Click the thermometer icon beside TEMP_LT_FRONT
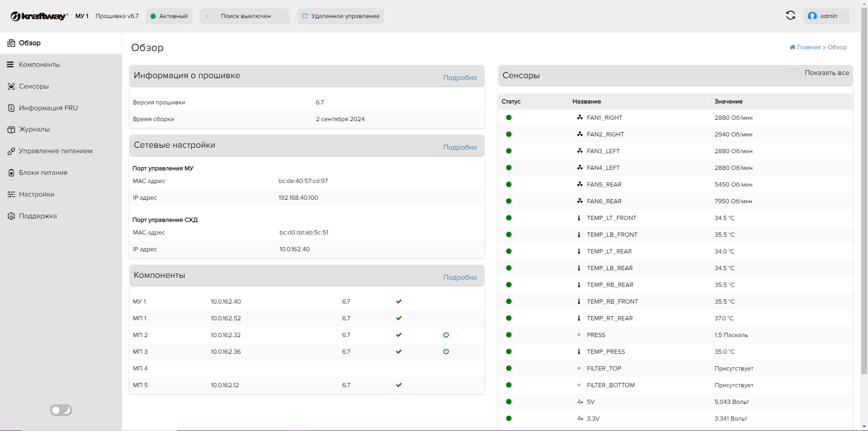This screenshot has height=431, width=868. click(x=579, y=218)
